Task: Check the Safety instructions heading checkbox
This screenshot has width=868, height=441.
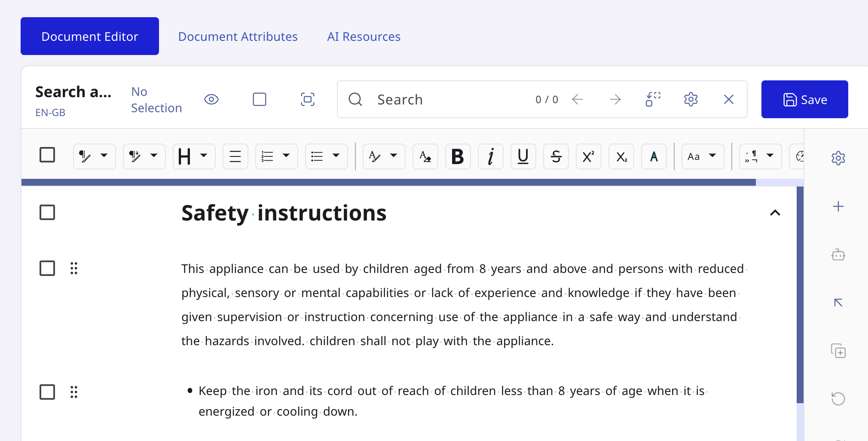Action: pyautogui.click(x=47, y=212)
